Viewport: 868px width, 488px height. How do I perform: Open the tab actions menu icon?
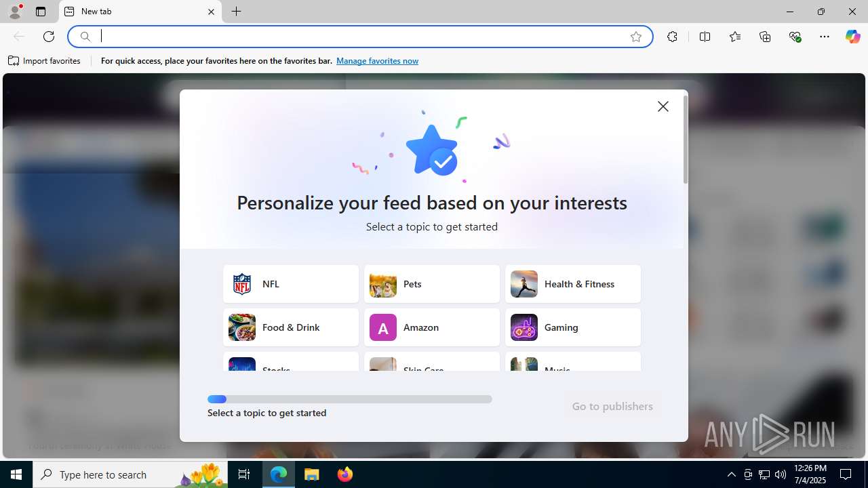tap(41, 12)
